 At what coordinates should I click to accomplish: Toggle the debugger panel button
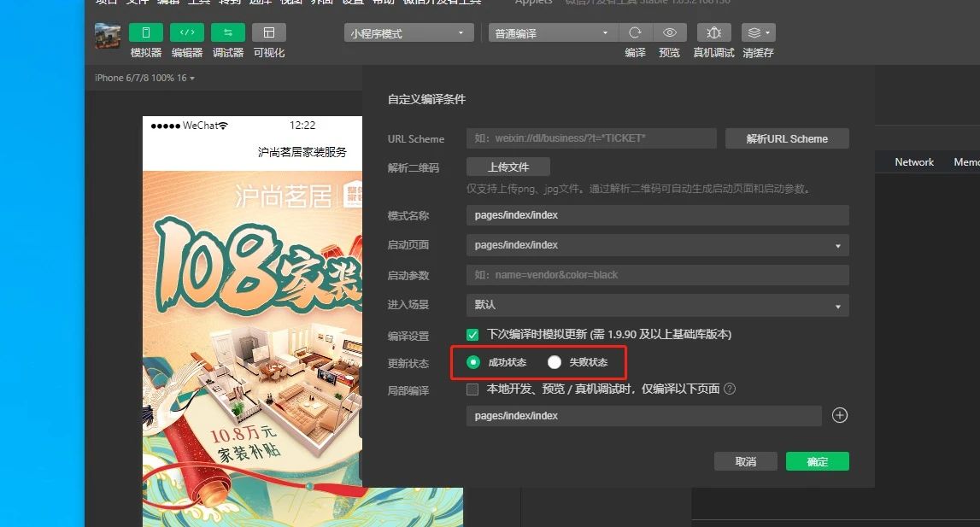click(228, 32)
